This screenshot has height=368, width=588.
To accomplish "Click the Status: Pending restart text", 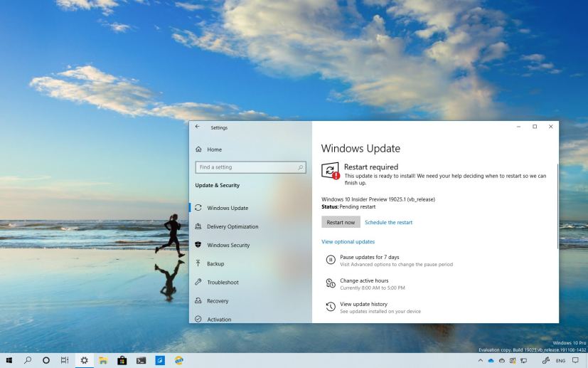I will click(348, 207).
